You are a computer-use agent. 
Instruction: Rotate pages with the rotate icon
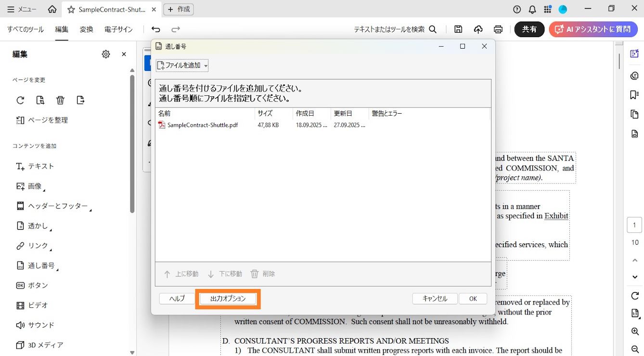coord(20,100)
